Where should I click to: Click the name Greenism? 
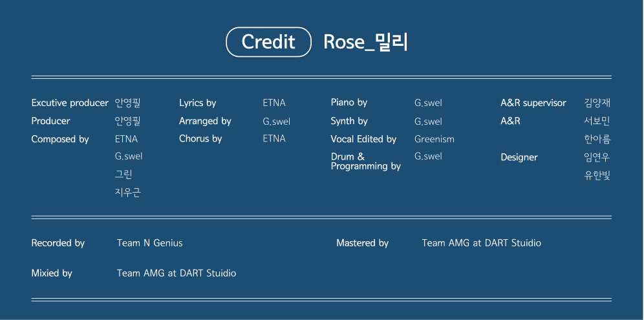(435, 139)
